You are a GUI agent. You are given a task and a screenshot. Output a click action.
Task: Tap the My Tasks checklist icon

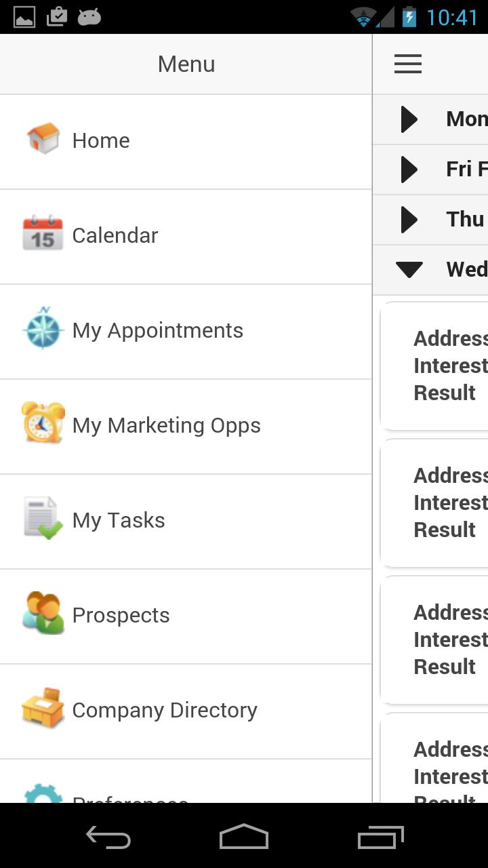(x=43, y=519)
